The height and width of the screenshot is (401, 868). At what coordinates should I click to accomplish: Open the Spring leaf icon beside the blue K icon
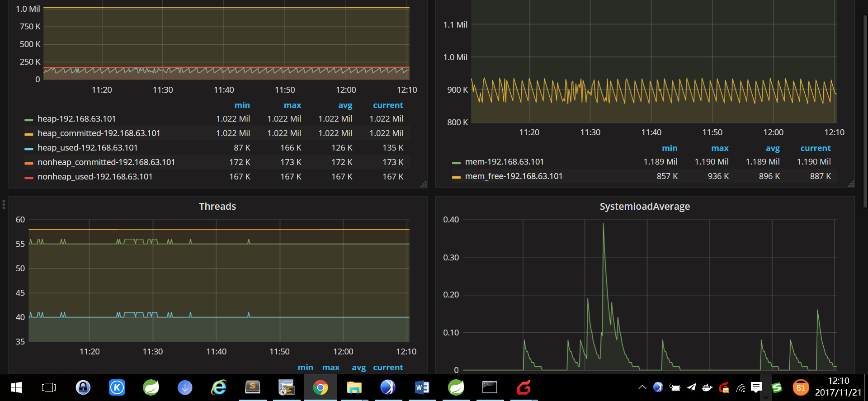click(151, 387)
